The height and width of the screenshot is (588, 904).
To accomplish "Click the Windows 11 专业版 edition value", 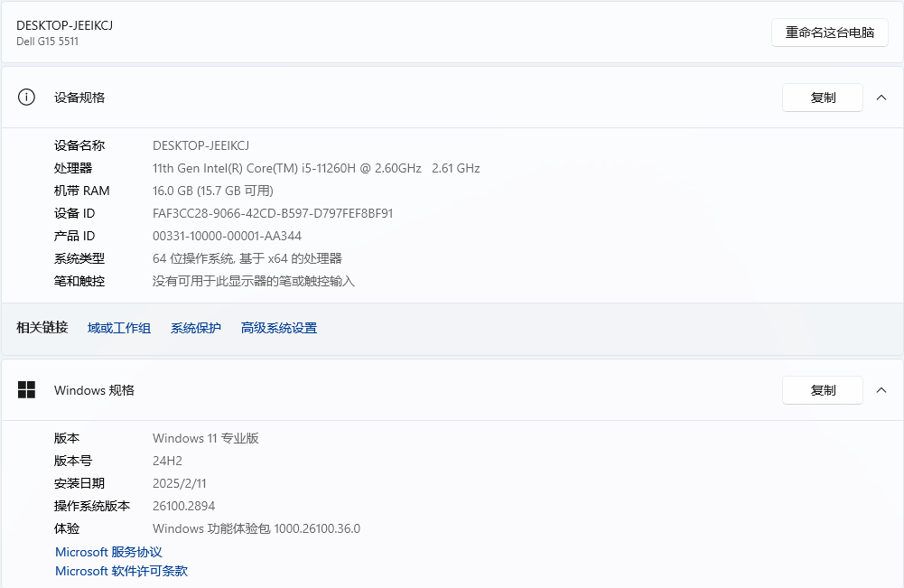I will (206, 438).
